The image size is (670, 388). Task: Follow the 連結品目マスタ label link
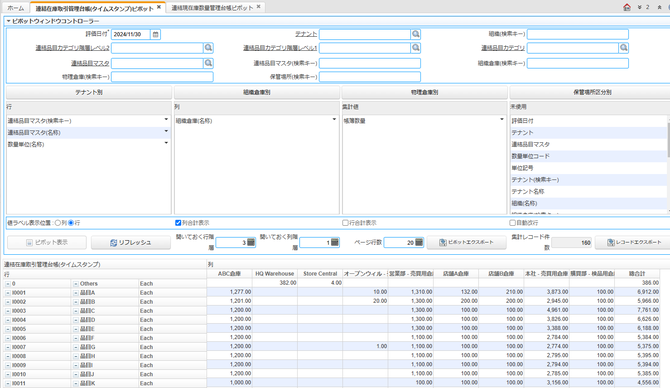pyautogui.click(x=90, y=63)
